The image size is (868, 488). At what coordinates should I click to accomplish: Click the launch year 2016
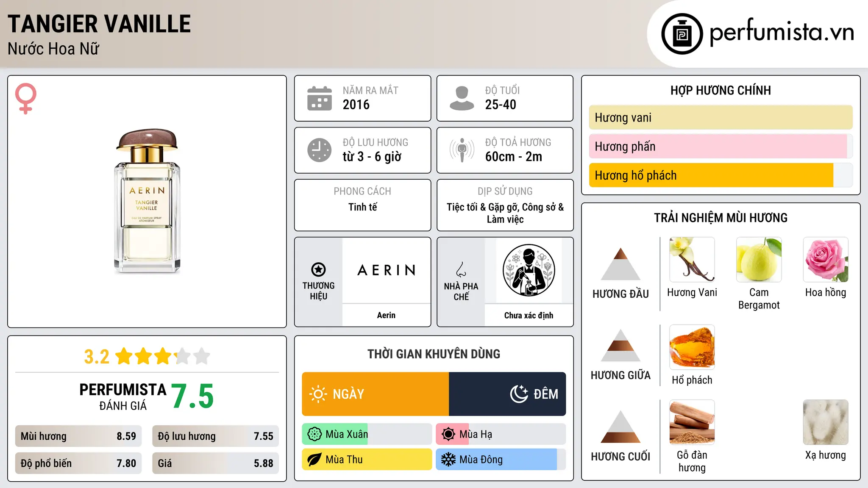(x=356, y=105)
